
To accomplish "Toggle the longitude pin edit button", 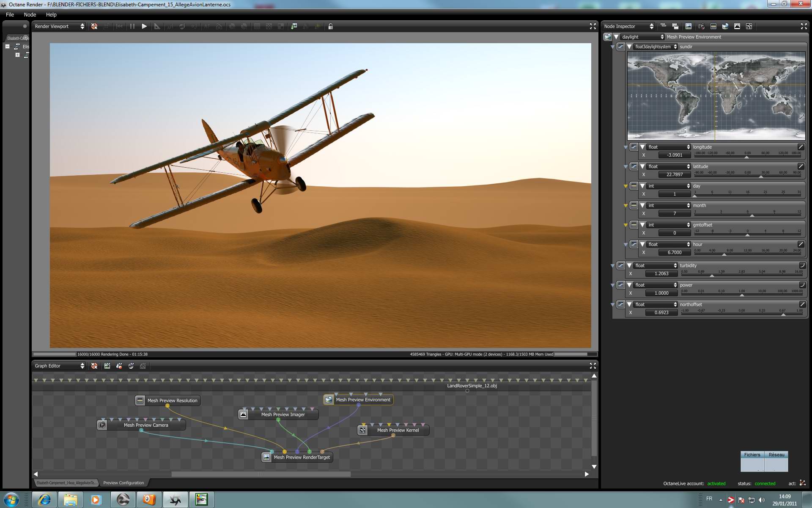I will pos(801,147).
